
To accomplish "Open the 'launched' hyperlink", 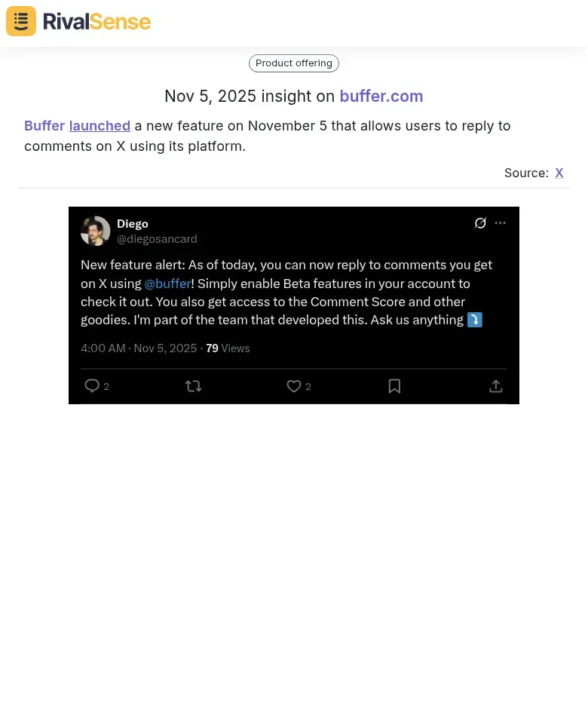I will click(99, 125).
